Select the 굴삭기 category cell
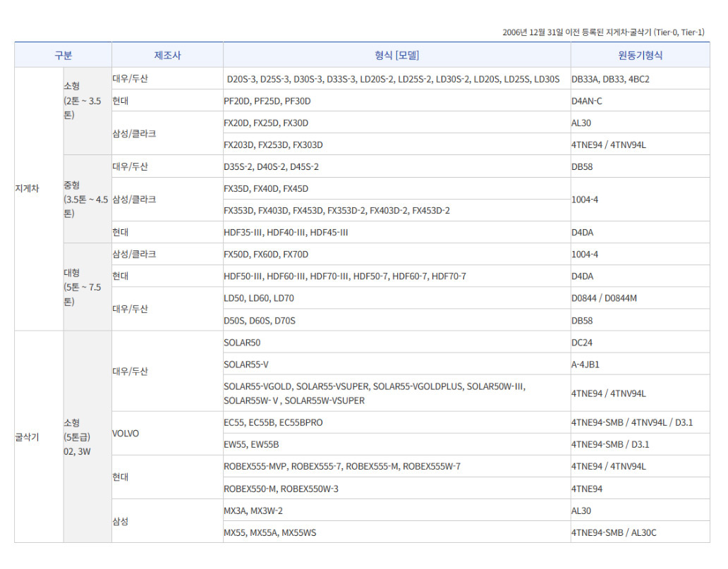Viewport: 728px width, 569px height. [x=39, y=436]
